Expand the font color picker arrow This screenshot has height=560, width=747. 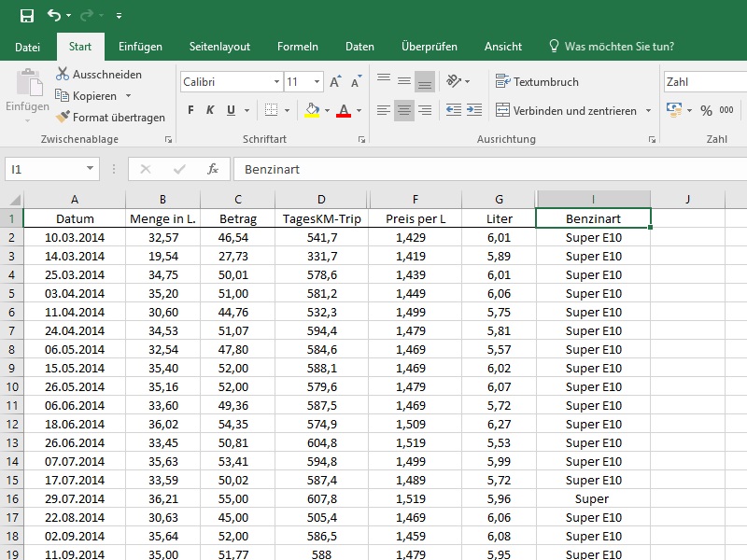(x=359, y=110)
